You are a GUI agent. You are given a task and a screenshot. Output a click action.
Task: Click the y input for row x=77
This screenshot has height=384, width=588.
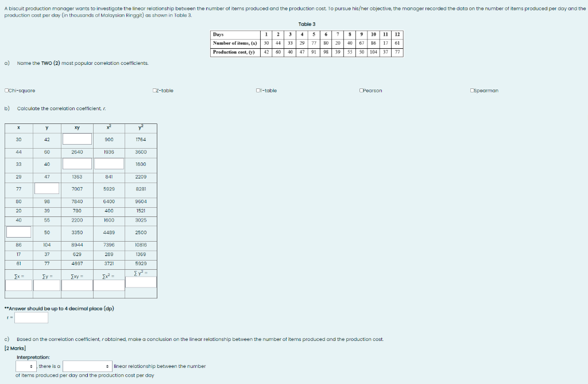[x=47, y=189]
